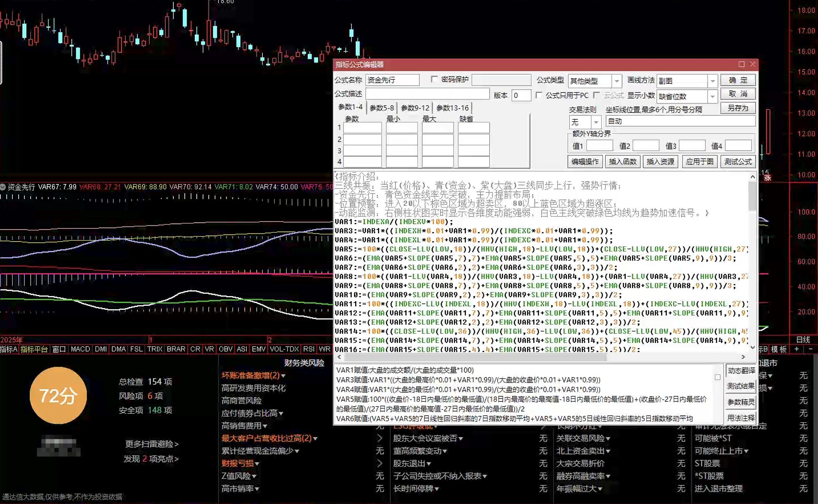
Task: Click the horizontal scrollbar thumb under the code
Action: pos(475,357)
